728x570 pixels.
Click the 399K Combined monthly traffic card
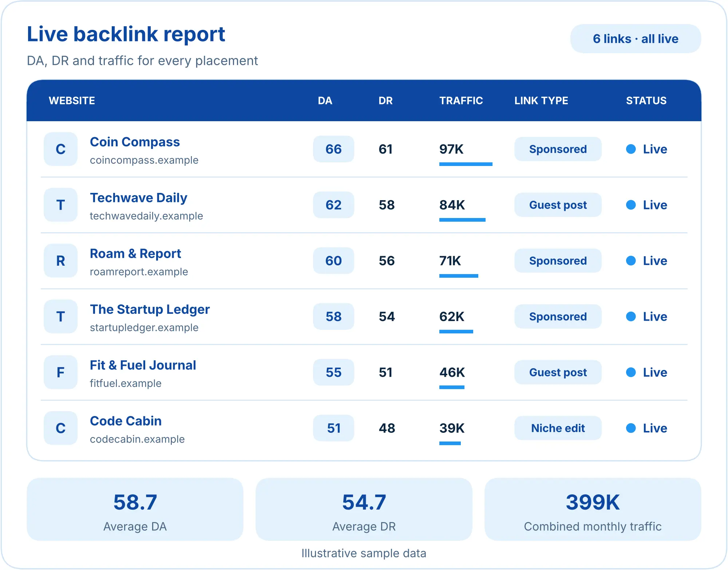[593, 509]
